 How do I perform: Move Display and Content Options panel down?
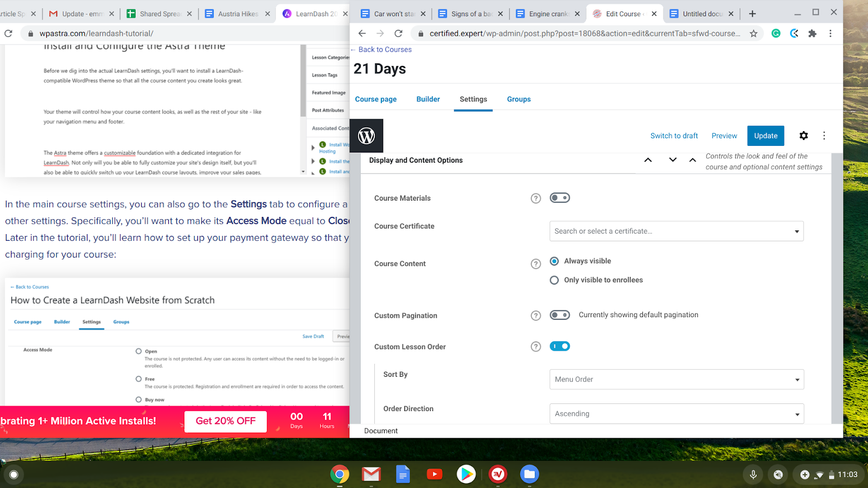[x=673, y=160]
